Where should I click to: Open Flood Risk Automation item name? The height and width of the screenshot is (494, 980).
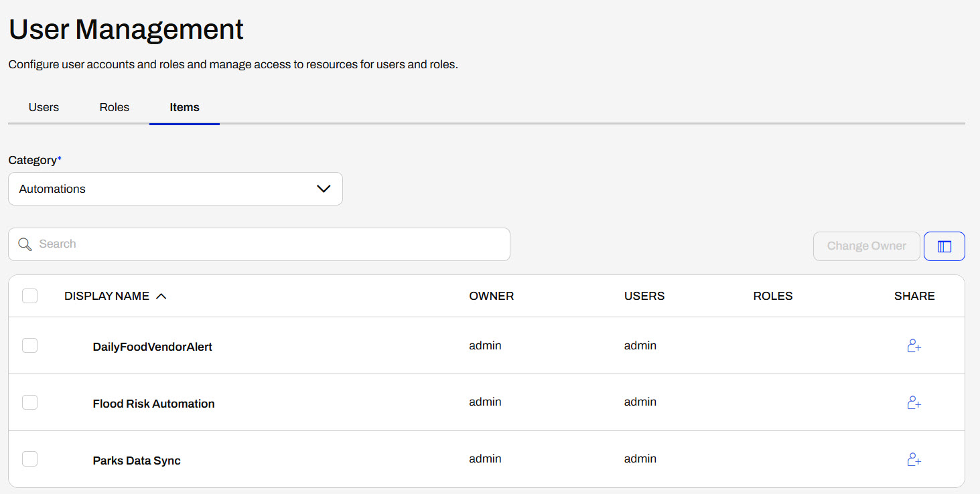[x=153, y=404]
